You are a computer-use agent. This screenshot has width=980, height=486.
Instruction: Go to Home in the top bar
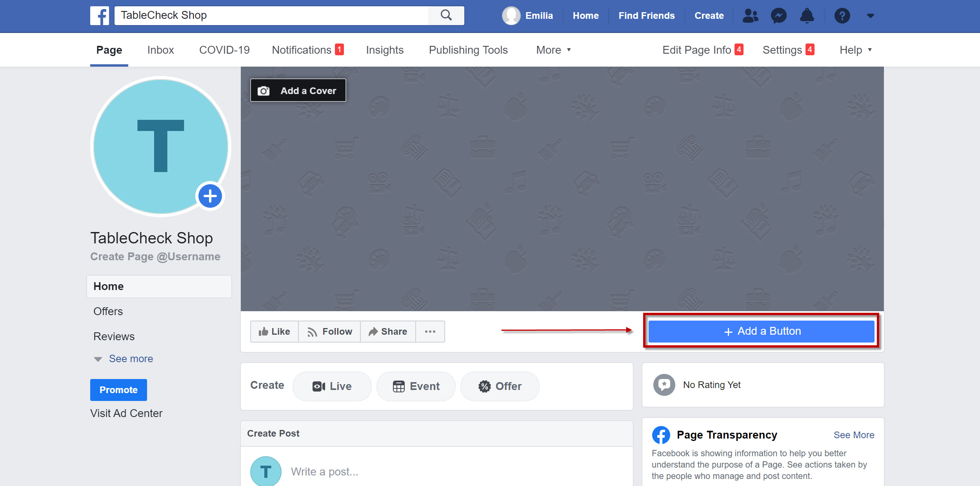(585, 16)
